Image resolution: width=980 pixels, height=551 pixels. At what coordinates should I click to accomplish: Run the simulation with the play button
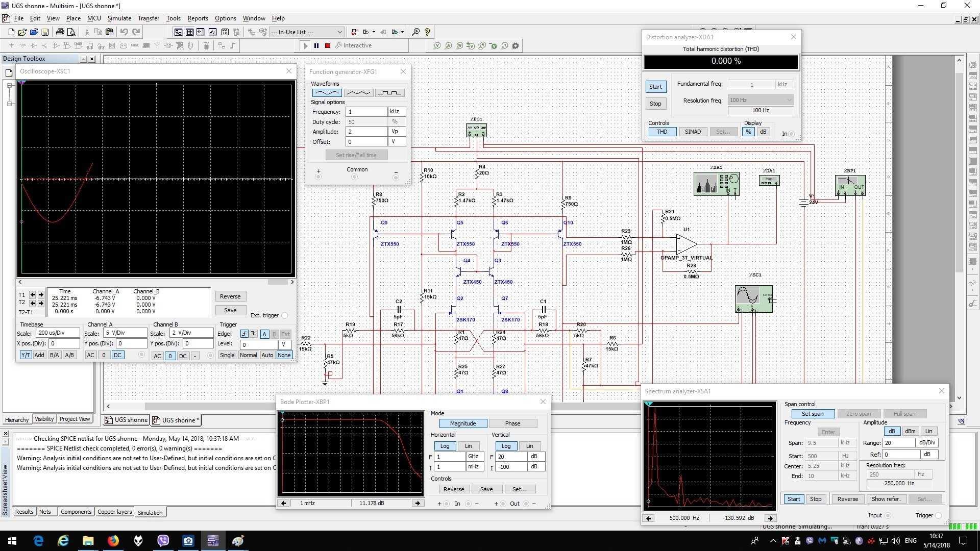[305, 45]
